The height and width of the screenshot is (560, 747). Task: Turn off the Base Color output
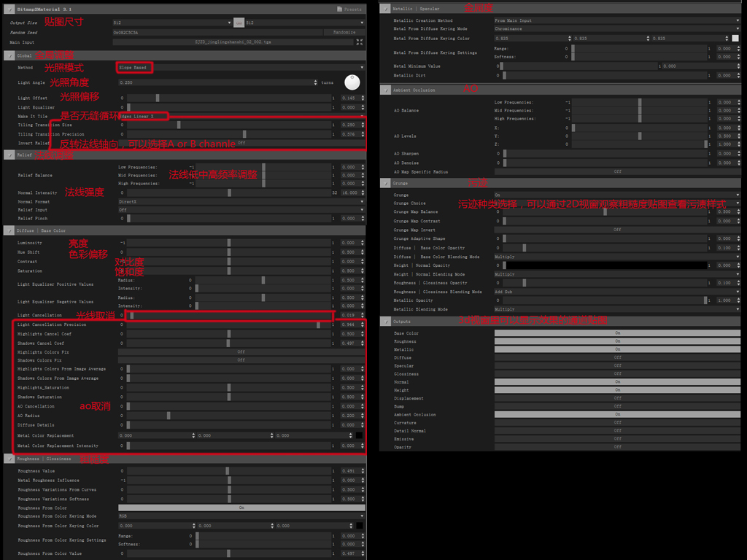(x=617, y=333)
